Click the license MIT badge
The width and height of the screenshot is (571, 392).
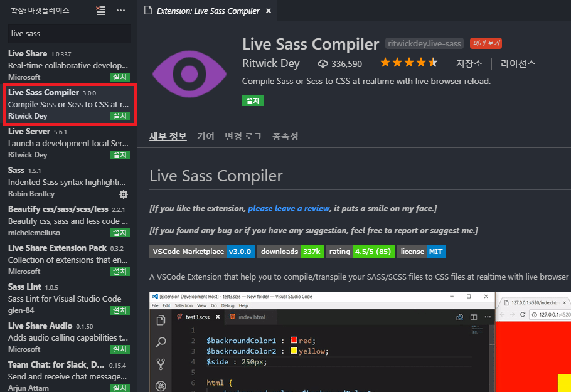[x=421, y=252]
